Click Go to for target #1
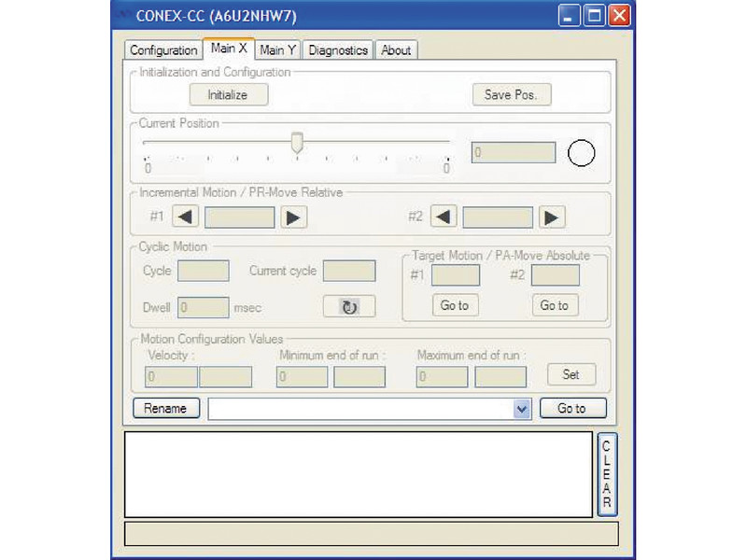Image resolution: width=747 pixels, height=560 pixels. pos(455,305)
